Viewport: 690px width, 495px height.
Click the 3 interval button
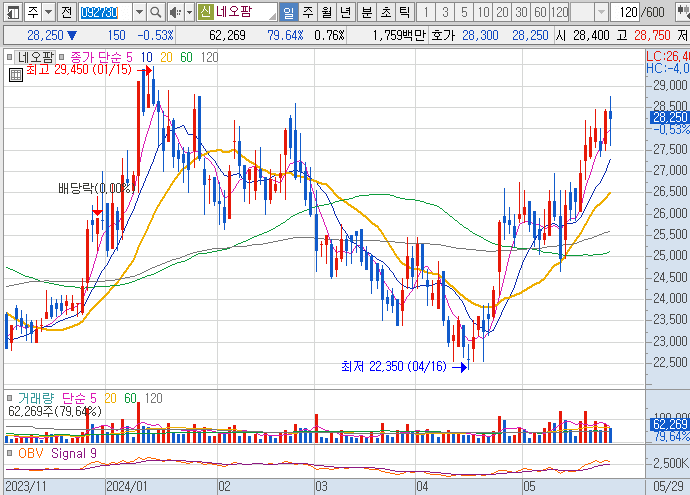[x=445, y=12]
